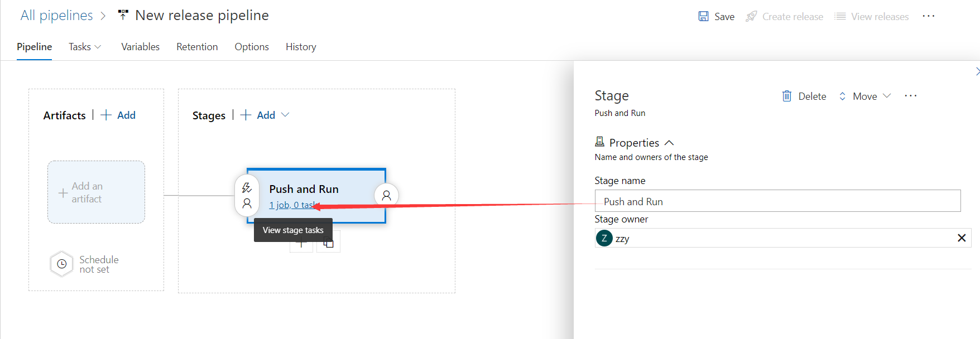The width and height of the screenshot is (980, 339).
Task: Open the History tab
Action: [301, 47]
